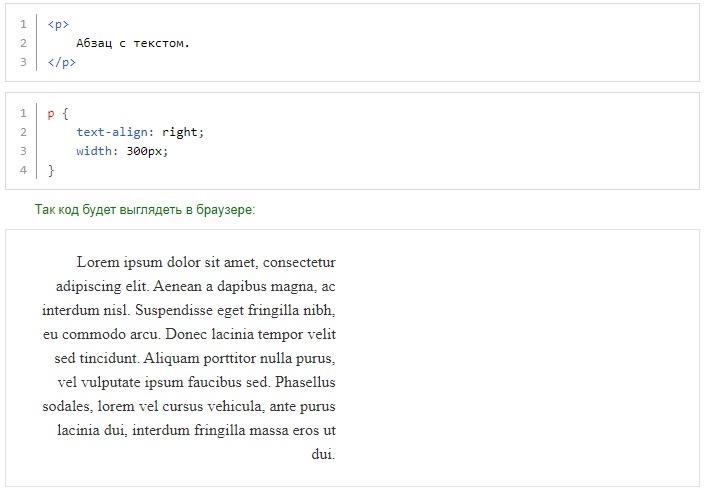The image size is (706, 491).
Task: Click the closing </p> tag
Action: [62, 62]
